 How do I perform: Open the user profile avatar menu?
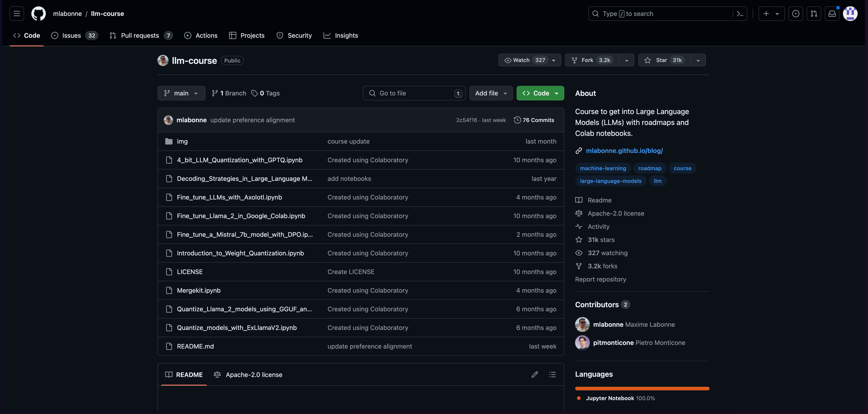tap(850, 14)
